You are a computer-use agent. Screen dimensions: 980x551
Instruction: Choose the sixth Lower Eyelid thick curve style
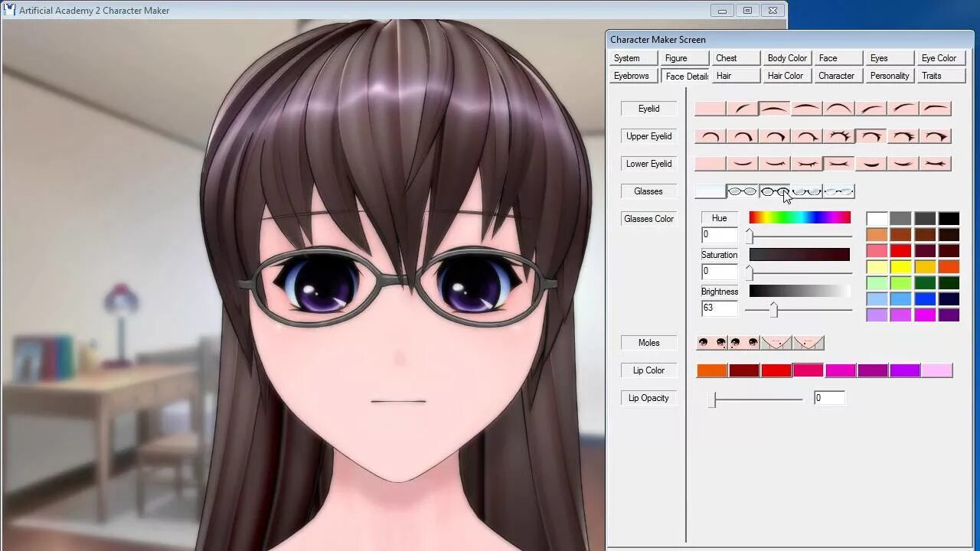871,164
